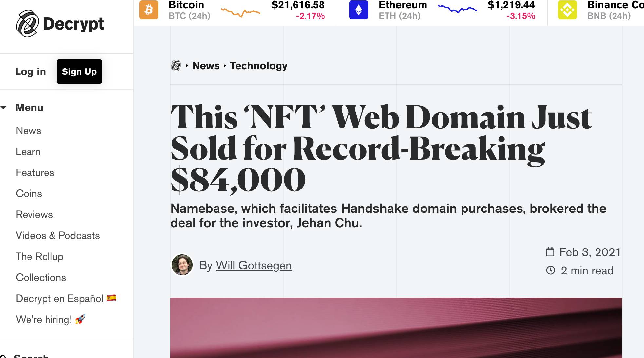Click the Binance Coin ticker icon
The height and width of the screenshot is (358, 644).
tap(567, 10)
